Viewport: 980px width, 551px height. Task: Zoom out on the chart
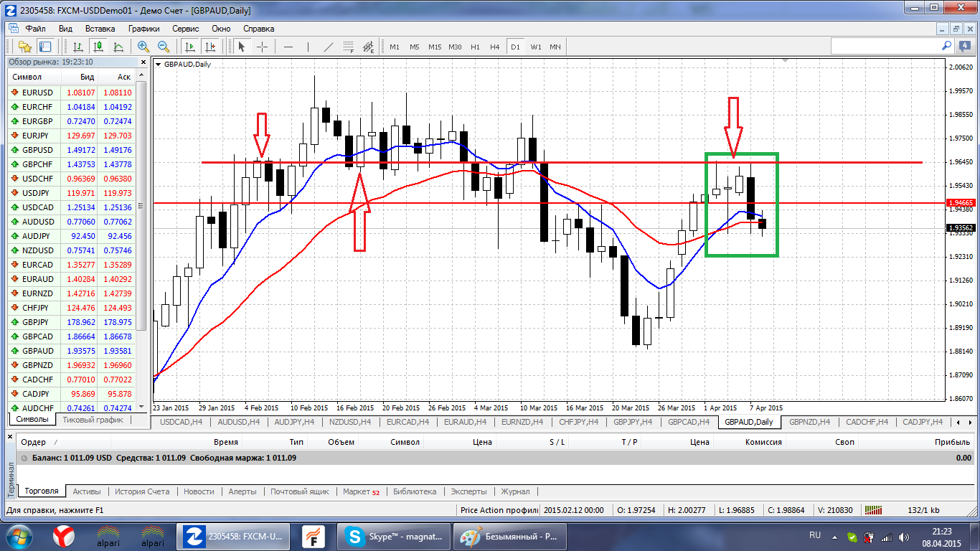(x=164, y=47)
